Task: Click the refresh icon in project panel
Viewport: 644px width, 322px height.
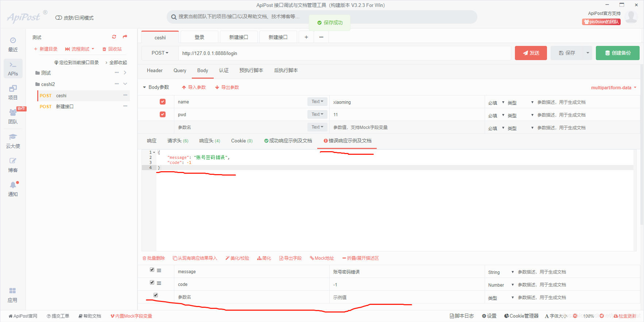Action: pyautogui.click(x=114, y=37)
